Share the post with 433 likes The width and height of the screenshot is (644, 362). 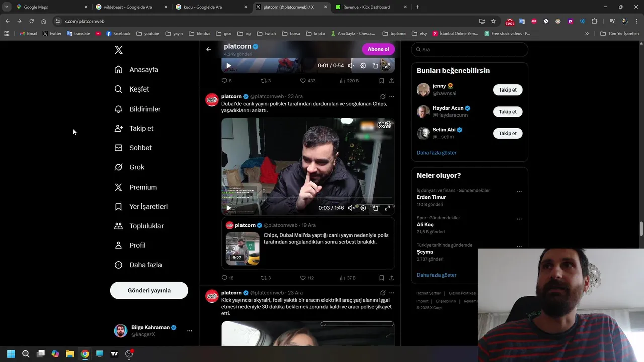[x=392, y=81]
